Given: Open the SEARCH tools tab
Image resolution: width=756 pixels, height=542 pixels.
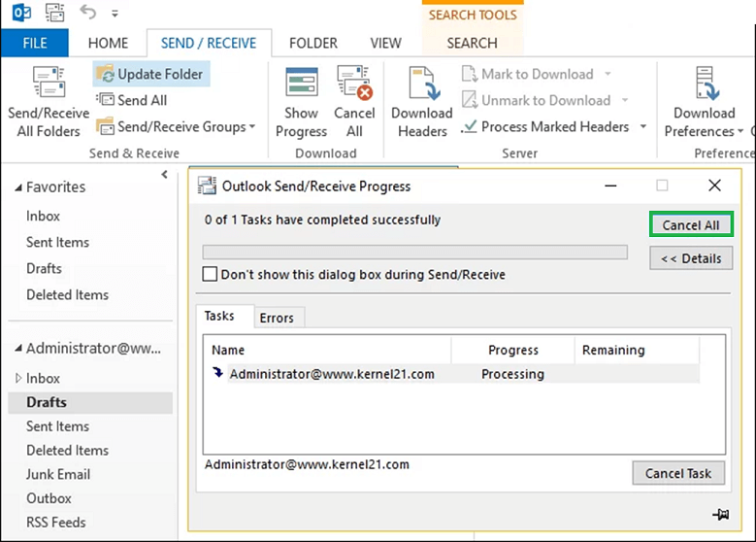Looking at the screenshot, I should [x=472, y=43].
